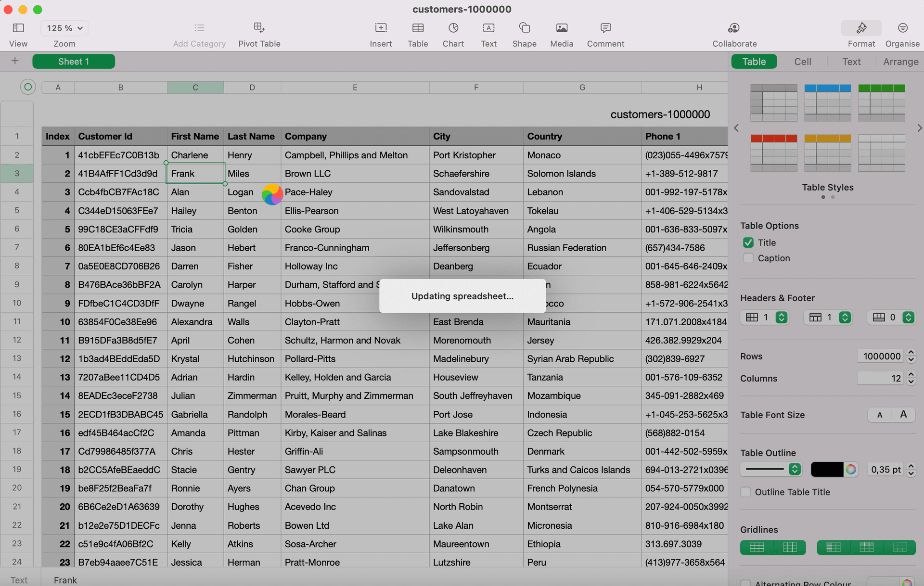The image size is (924, 586).
Task: Uncheck the Title checkbox
Action: (748, 242)
